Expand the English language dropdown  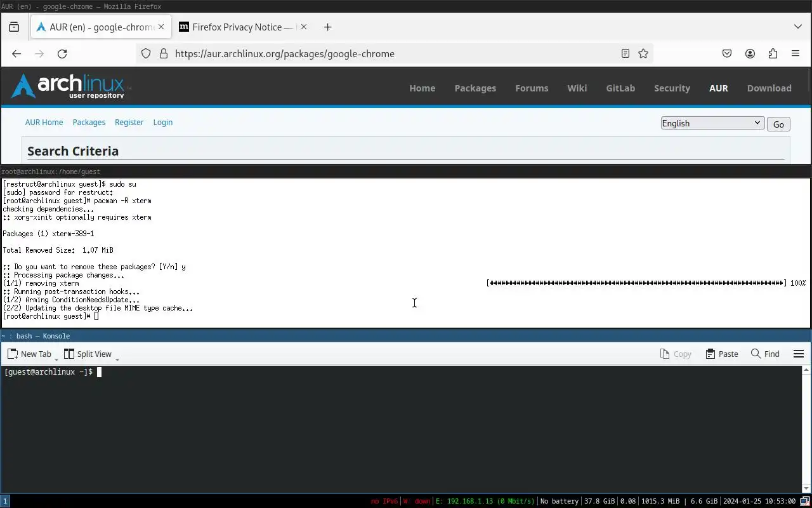712,123
